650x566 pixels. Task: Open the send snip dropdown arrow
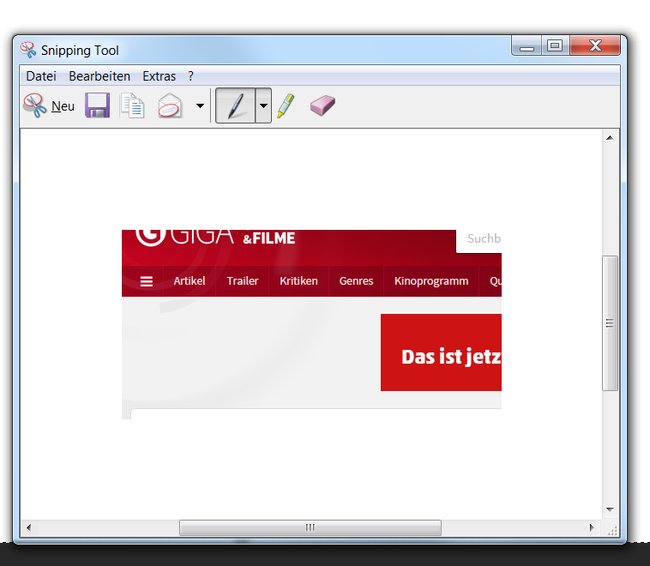point(200,106)
